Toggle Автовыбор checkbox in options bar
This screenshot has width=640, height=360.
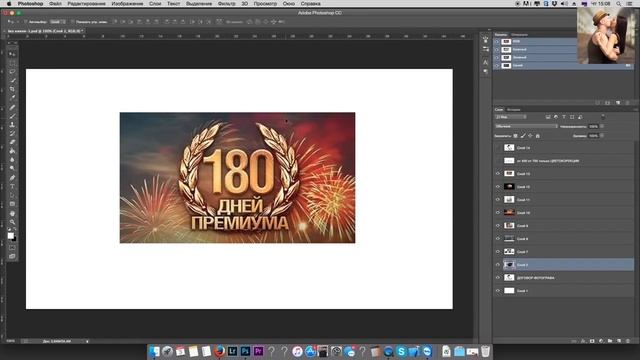click(26, 22)
